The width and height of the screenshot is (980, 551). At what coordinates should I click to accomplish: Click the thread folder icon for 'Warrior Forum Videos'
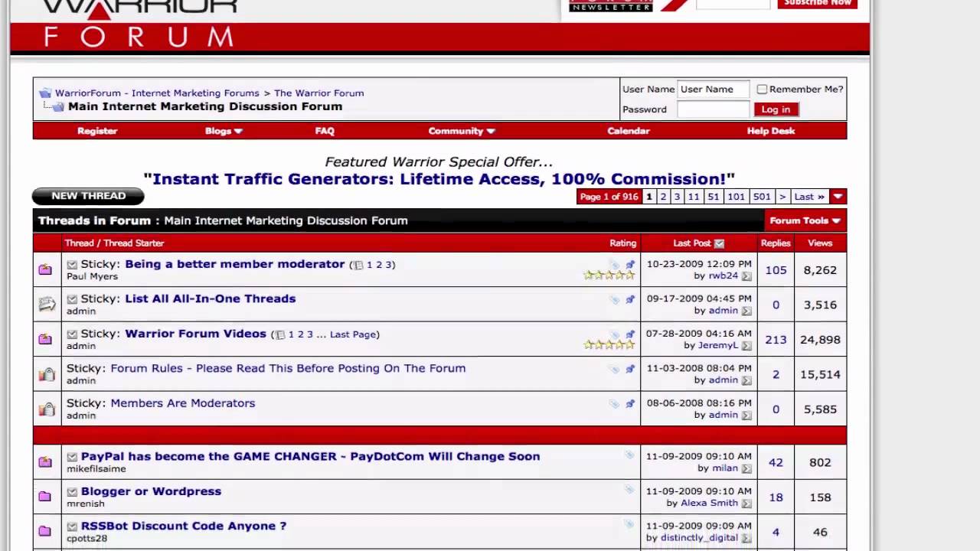coord(45,339)
